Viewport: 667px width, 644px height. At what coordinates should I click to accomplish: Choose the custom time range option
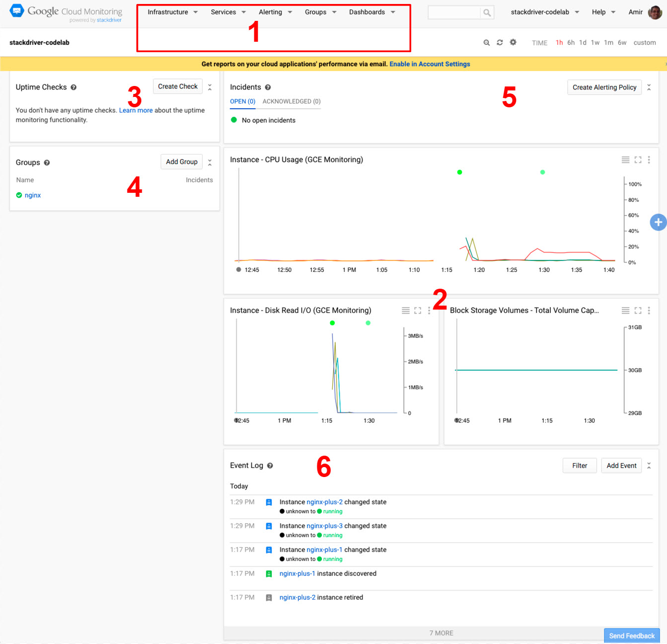(x=644, y=43)
